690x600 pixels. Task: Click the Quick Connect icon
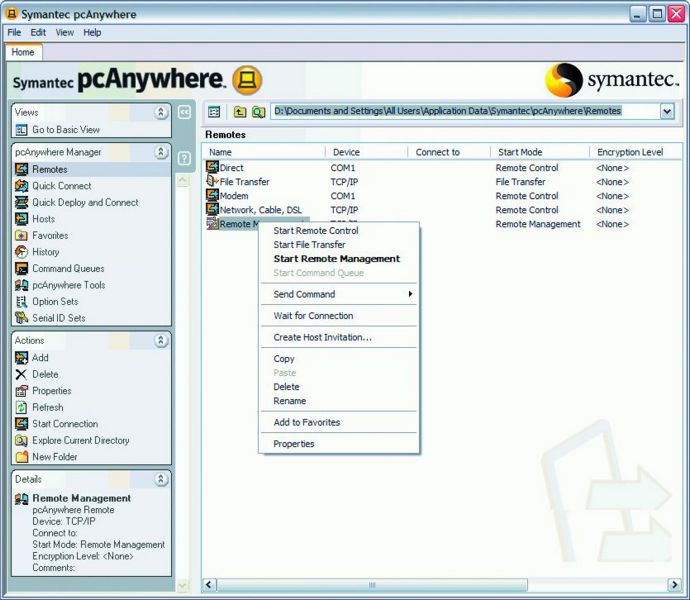coord(22,186)
